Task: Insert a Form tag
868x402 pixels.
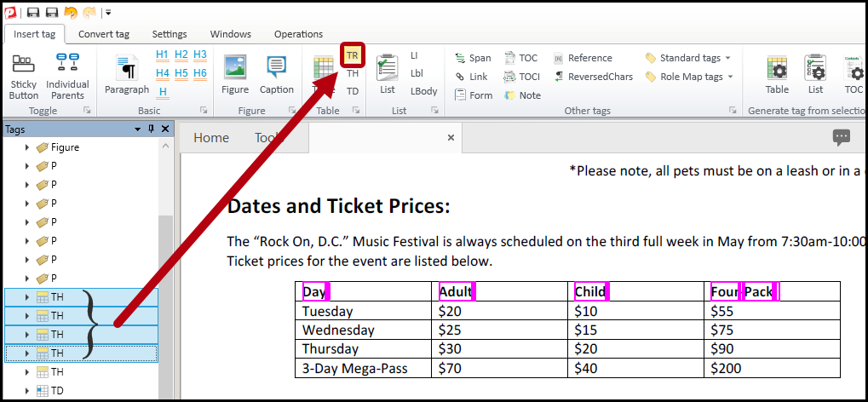Action: pos(474,95)
